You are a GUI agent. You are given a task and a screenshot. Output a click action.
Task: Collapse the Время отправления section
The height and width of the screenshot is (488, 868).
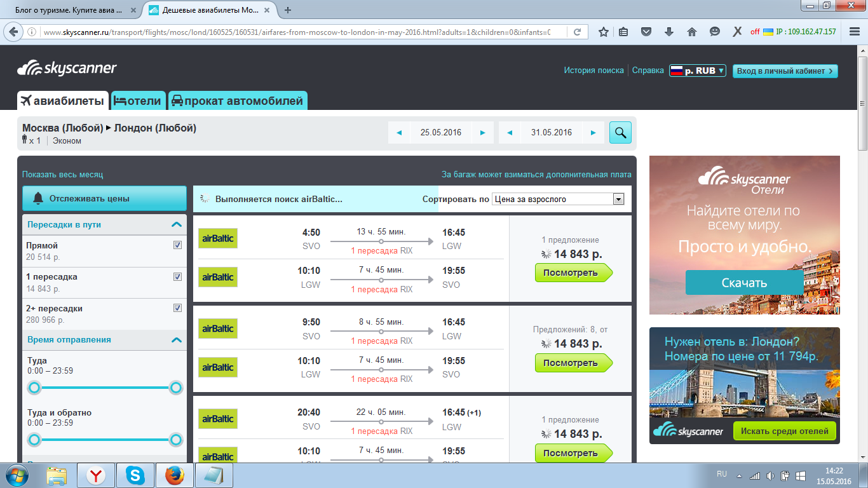pos(176,340)
